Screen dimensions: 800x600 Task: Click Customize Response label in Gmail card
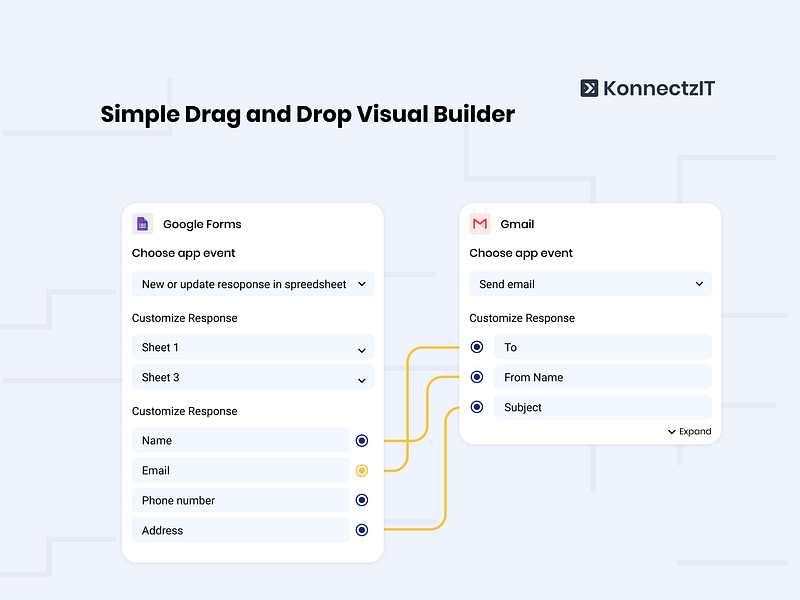tap(522, 318)
